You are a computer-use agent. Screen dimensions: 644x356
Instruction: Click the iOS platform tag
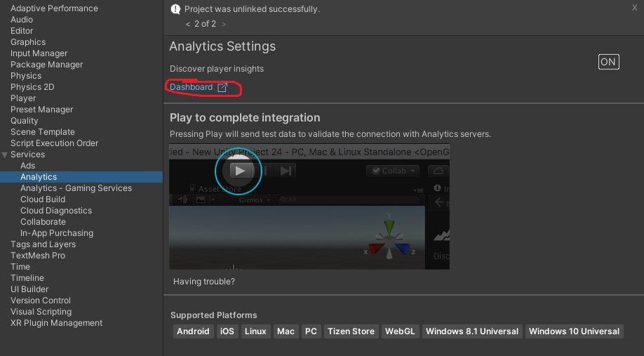point(227,331)
